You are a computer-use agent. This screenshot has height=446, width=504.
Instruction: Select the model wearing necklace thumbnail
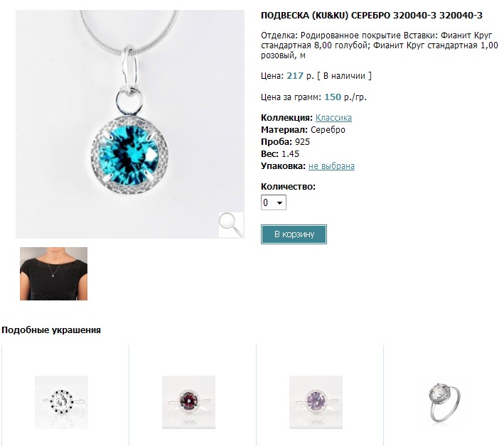54,273
